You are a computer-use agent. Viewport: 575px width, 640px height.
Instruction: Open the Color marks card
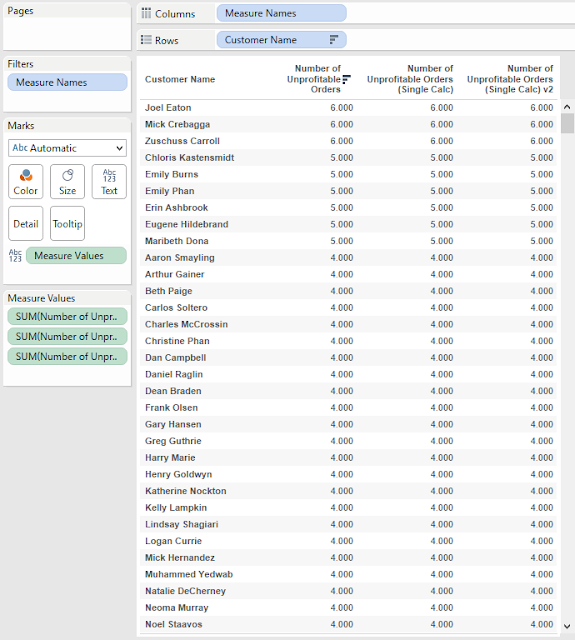click(25, 182)
